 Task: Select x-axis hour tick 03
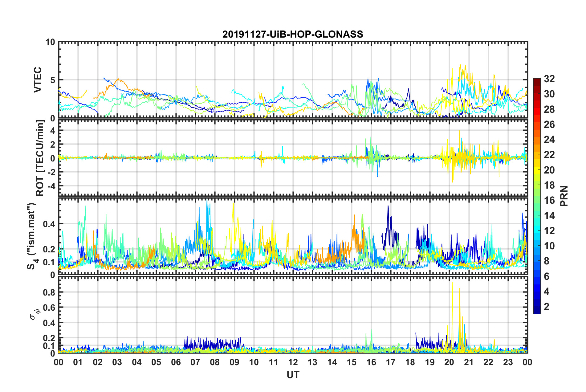[x=117, y=362]
